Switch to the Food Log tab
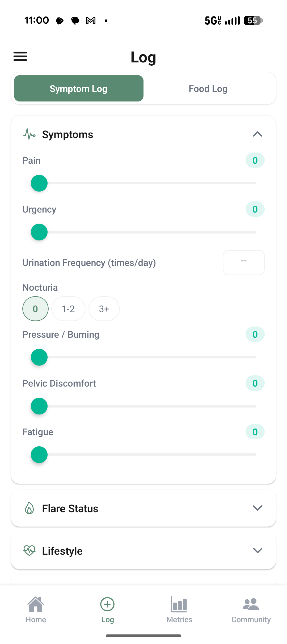287x644 pixels. [x=208, y=88]
